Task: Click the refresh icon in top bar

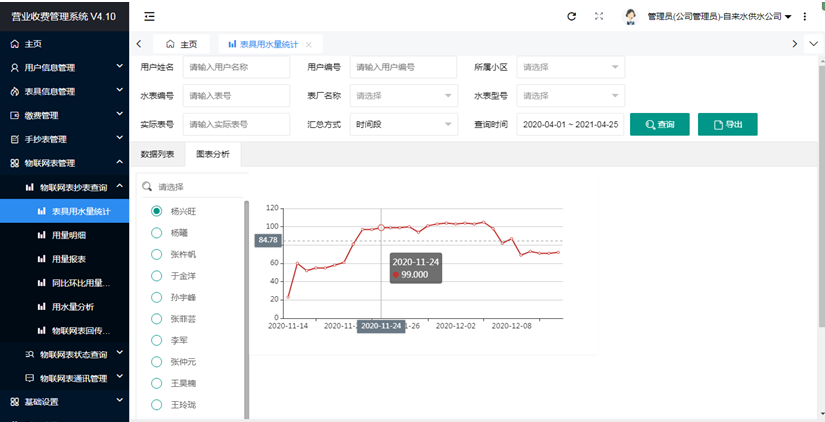Action: click(571, 17)
